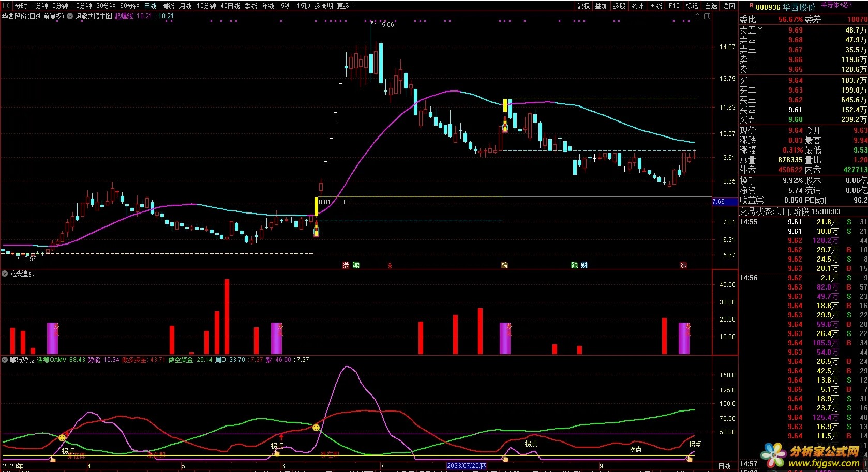868x472 pixels.
Task: Click the hand pointer icon at the chart's right edge
Action: [x=690, y=459]
